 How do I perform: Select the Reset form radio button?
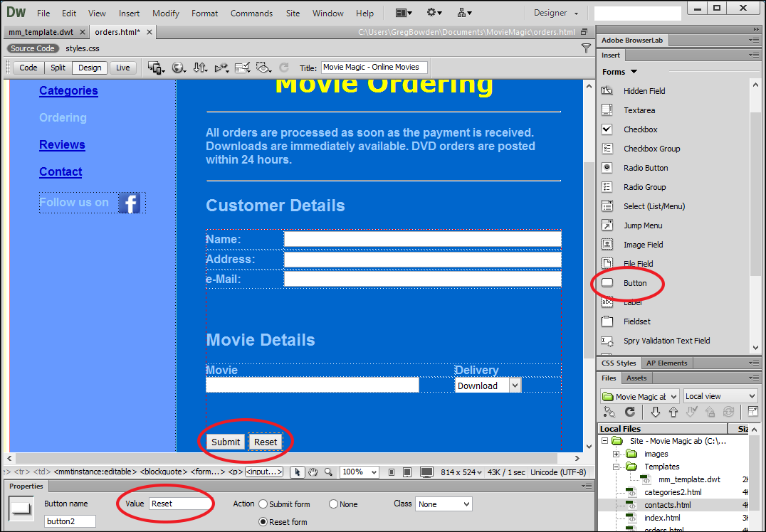pos(263,522)
